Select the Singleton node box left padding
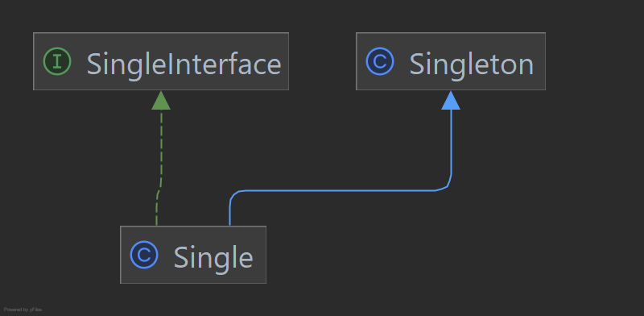 (x=361, y=62)
